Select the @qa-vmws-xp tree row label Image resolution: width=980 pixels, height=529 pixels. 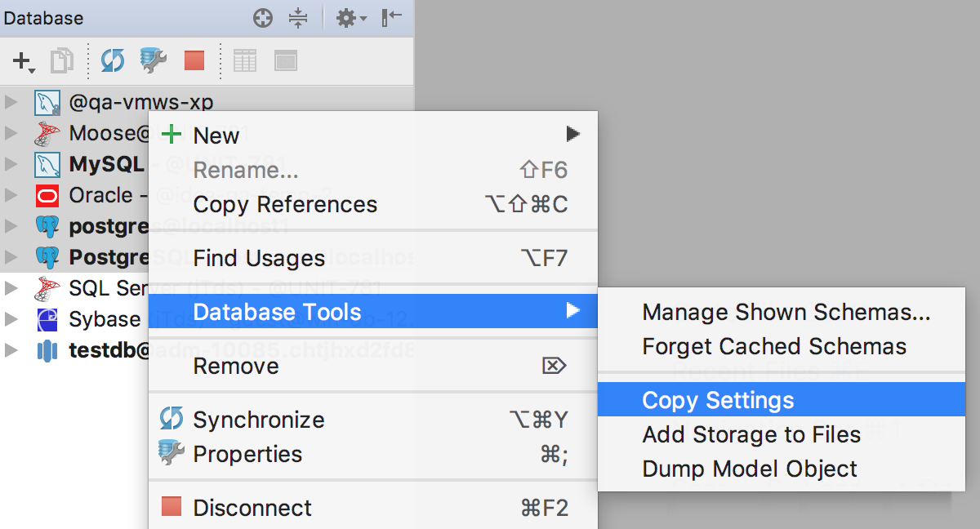141,103
